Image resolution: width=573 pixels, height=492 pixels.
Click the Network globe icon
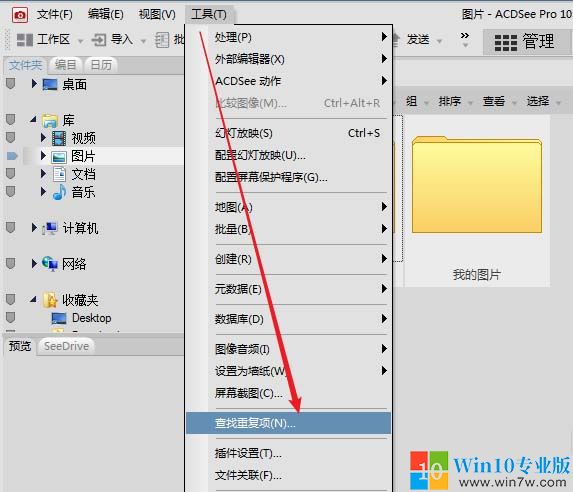coord(50,263)
